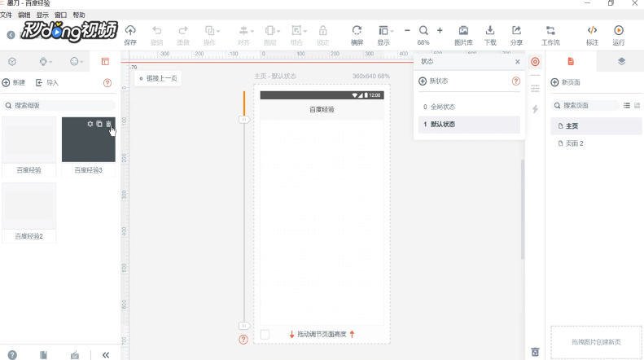
Task: Click 新状态 to add a state
Action: [433, 81]
